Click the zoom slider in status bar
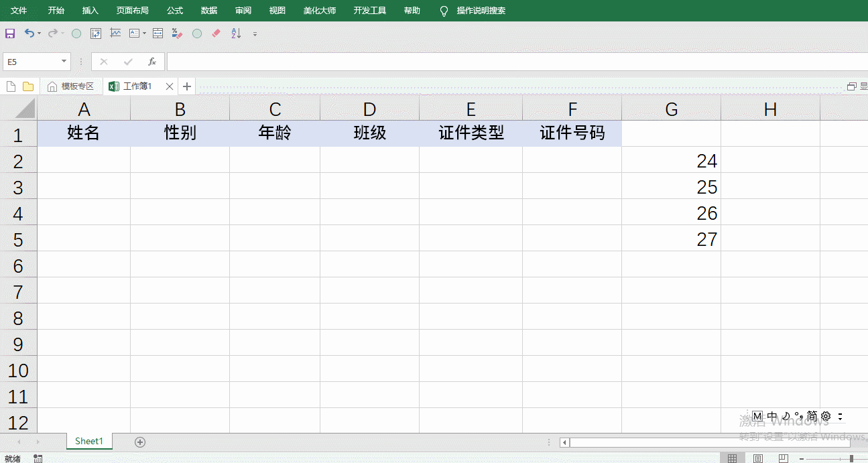Viewport: 868px width, 463px height. point(851,458)
